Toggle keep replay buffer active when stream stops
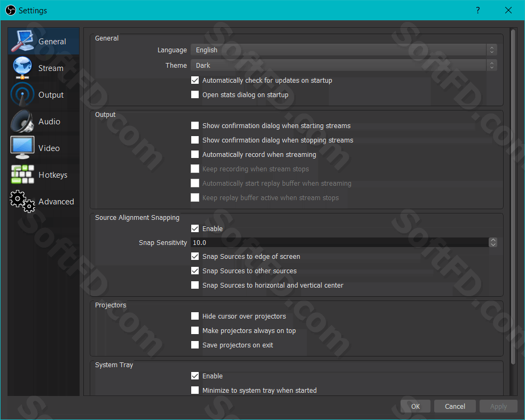The image size is (525, 420). [195, 197]
